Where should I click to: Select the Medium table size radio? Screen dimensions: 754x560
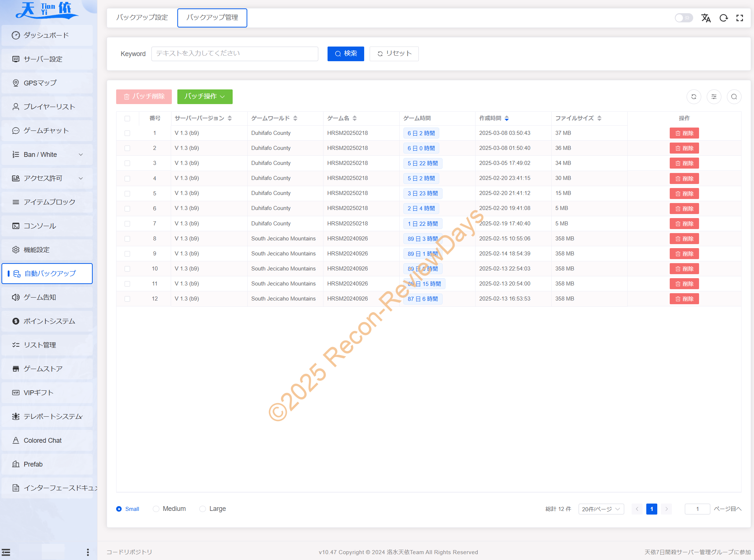(x=156, y=509)
